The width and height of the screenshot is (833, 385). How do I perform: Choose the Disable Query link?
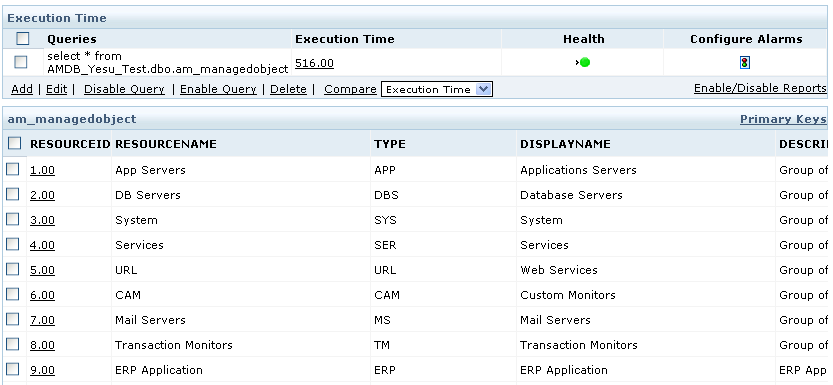(x=124, y=89)
